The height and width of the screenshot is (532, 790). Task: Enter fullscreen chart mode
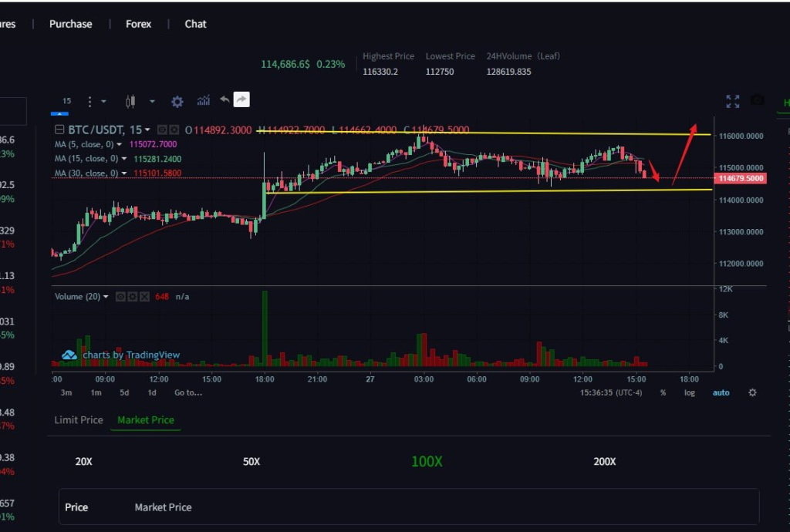[x=732, y=101]
